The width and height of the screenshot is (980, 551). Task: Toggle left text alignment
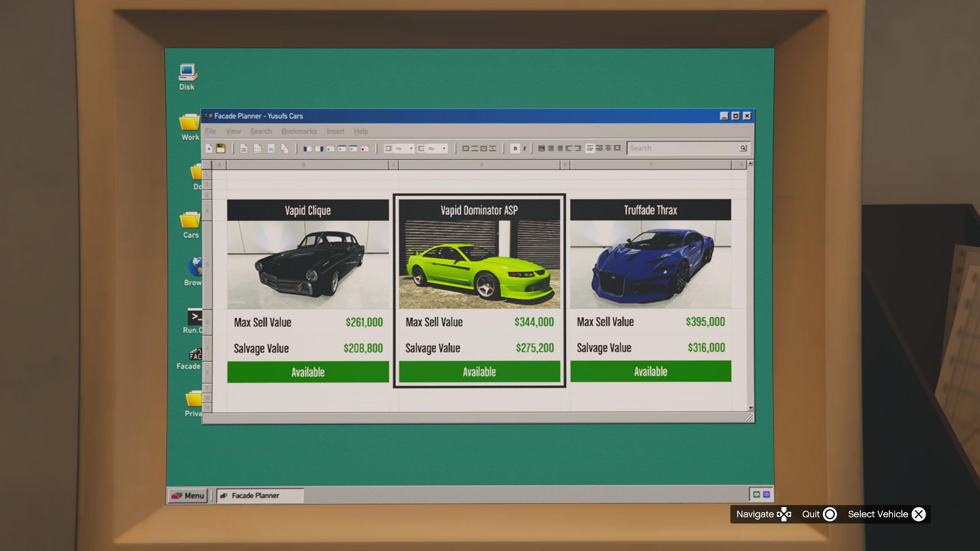(x=590, y=148)
